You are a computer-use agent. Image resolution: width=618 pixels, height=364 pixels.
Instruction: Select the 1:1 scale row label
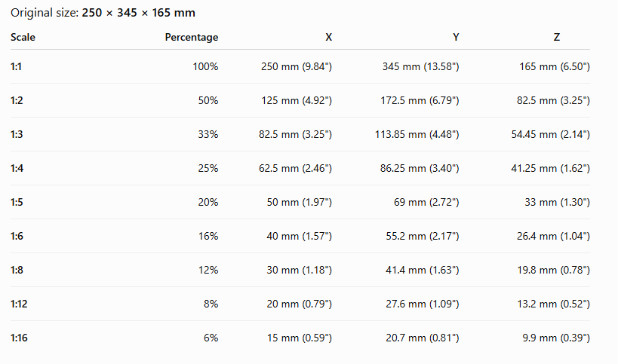(16, 66)
